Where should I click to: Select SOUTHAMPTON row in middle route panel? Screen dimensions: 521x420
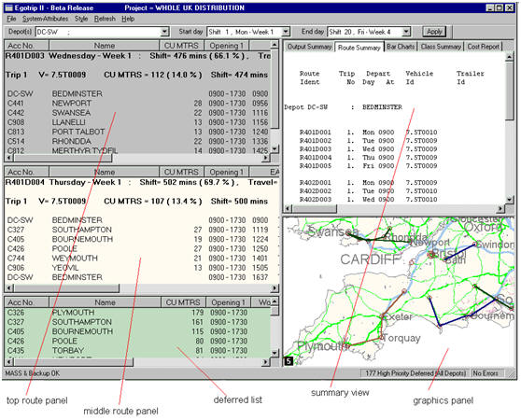[x=142, y=230]
